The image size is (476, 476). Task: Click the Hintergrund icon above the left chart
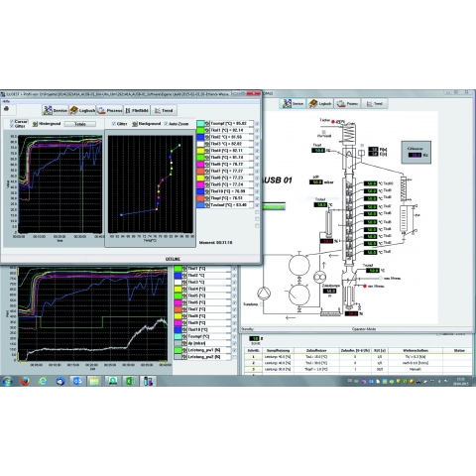(35, 124)
